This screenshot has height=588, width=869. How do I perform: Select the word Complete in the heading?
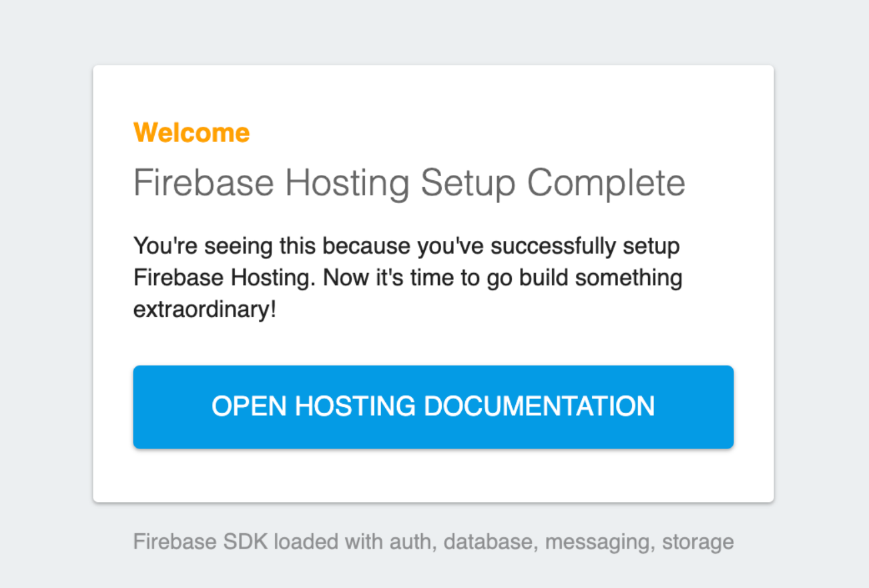pyautogui.click(x=612, y=182)
